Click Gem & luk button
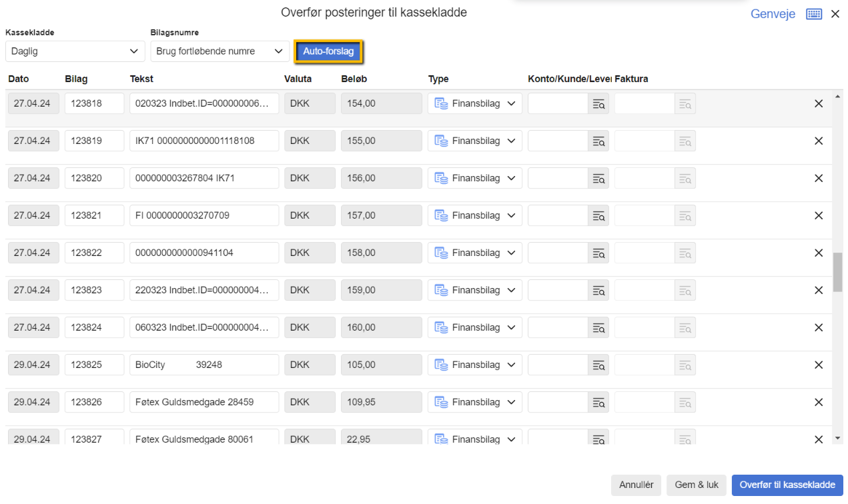Image resolution: width=848 pixels, height=504 pixels. (x=696, y=485)
